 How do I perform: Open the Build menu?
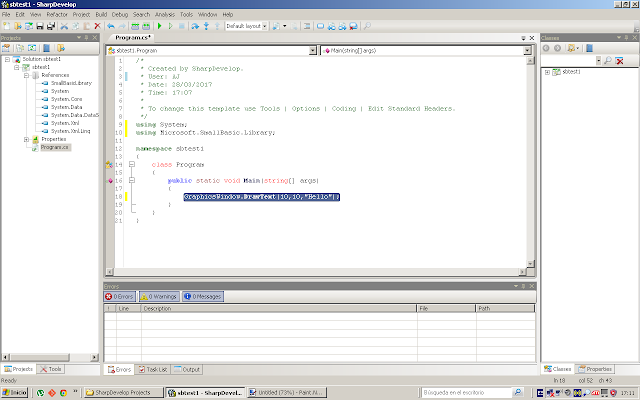101,14
